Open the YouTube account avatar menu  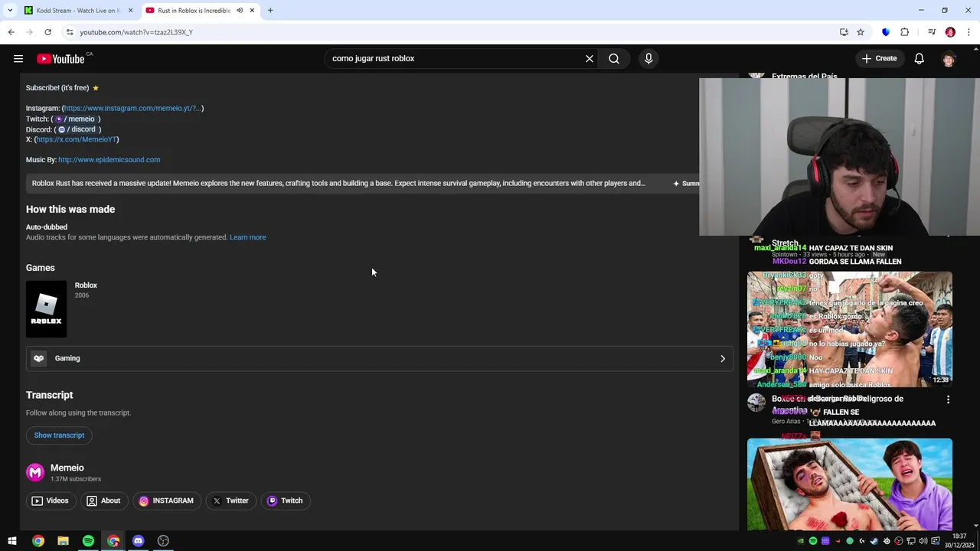949,59
